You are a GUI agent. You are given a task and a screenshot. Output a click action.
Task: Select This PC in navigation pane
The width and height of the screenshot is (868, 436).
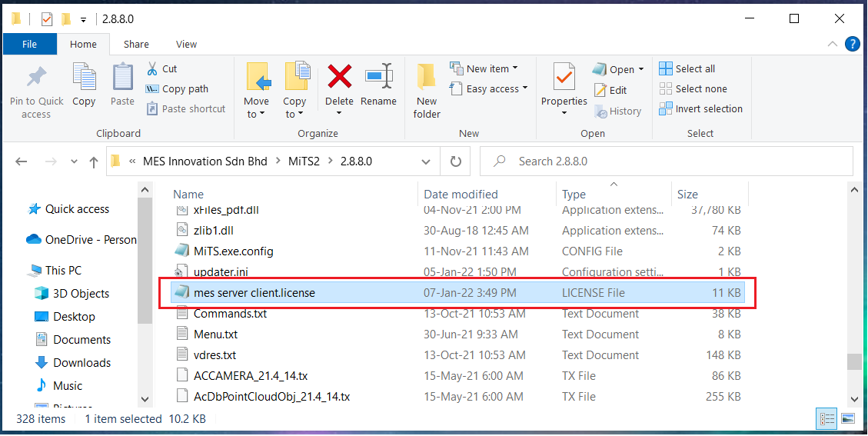point(55,271)
